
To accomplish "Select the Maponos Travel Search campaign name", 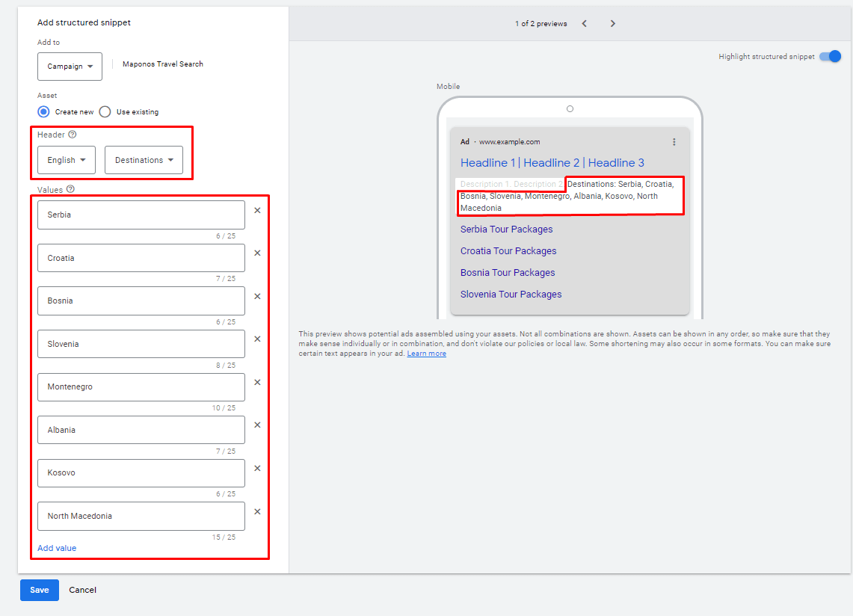I will [163, 64].
